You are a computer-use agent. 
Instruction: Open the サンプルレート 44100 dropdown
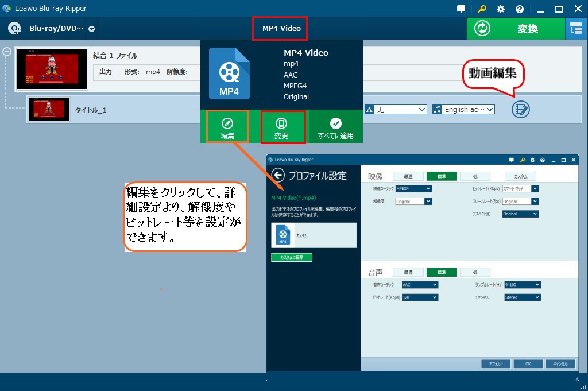pos(523,285)
